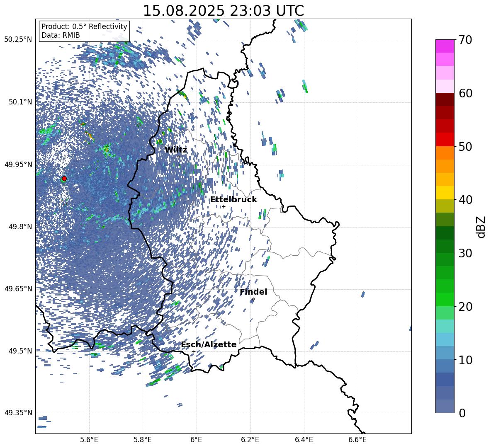Click the 50.25°N latitude label
This screenshot has width=491, height=448.
coord(18,40)
